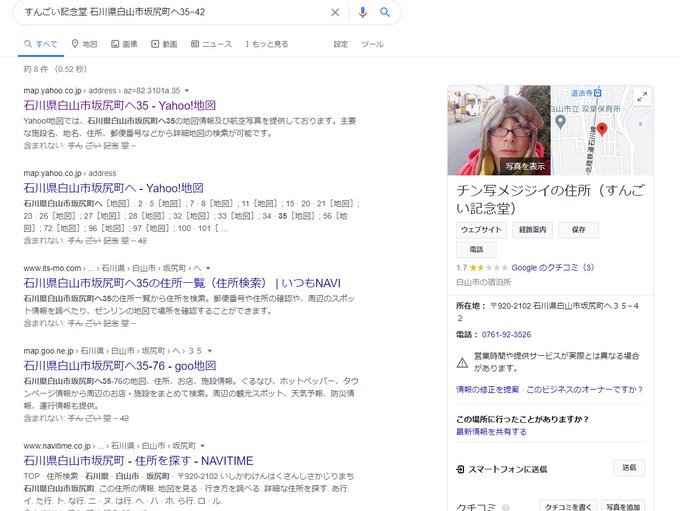The width and height of the screenshot is (680, 511).
Task: Submit search with the magnifier icon
Action: coord(385,12)
